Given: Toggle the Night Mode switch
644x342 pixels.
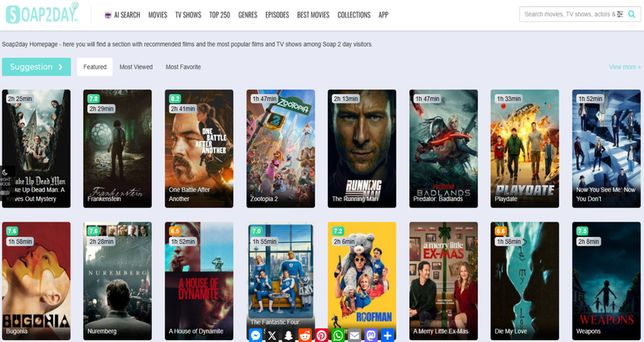Looking at the screenshot, I should click(x=5, y=192).
